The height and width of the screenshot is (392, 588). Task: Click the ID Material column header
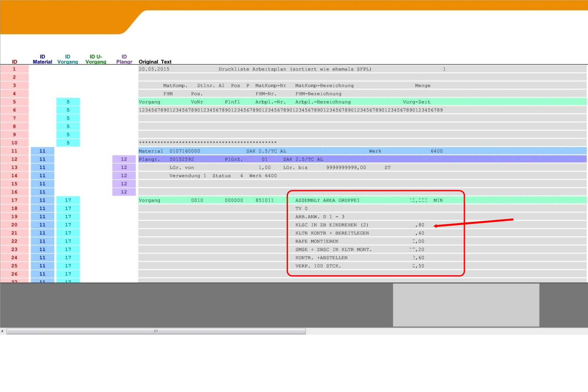[42, 59]
